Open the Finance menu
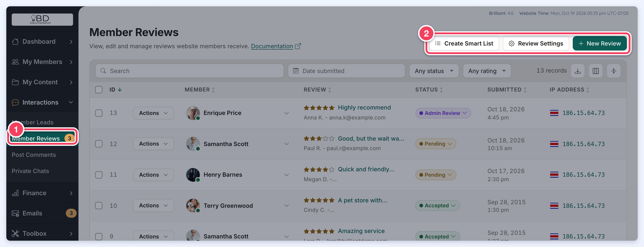The height and width of the screenshot is (247, 644). click(x=42, y=193)
